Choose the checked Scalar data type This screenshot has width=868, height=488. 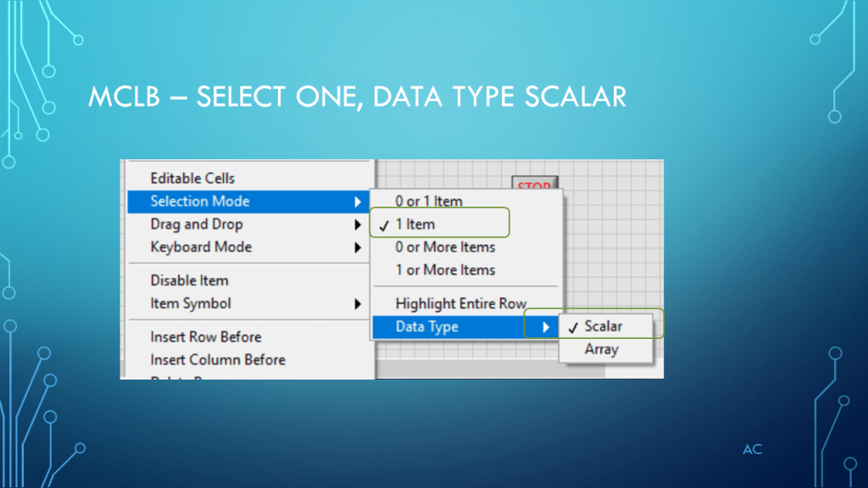[x=603, y=326]
